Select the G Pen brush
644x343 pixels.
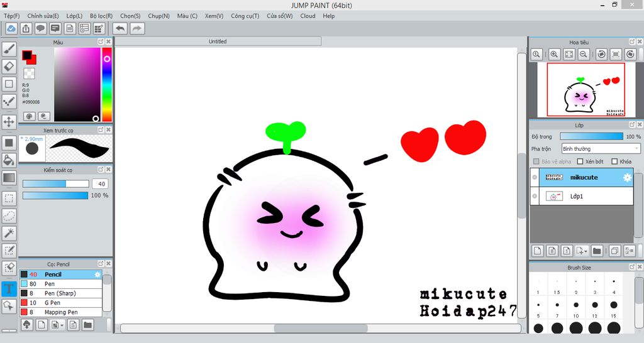(x=61, y=303)
